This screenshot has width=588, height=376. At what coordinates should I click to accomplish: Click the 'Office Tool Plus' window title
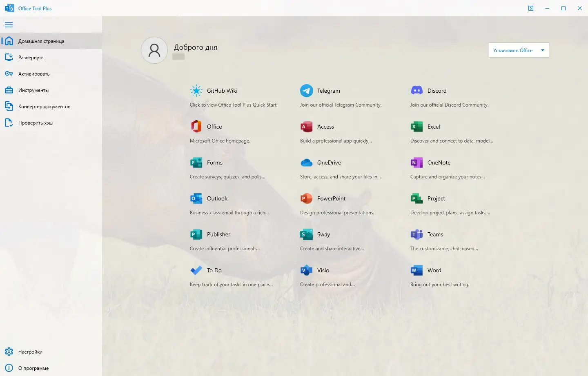point(35,8)
